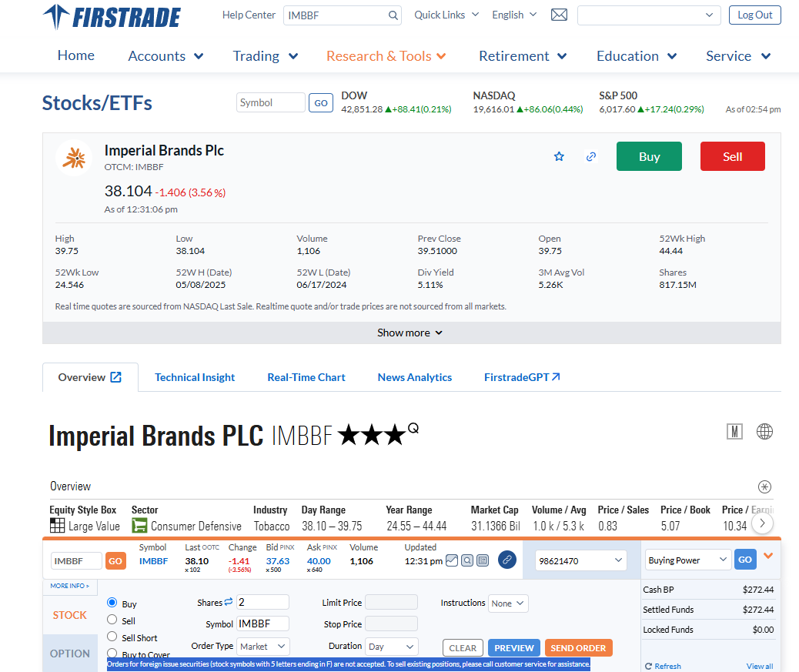Click the circled asterisk icon in the Overview section
Viewport: 799px width, 672px height.
point(764,486)
